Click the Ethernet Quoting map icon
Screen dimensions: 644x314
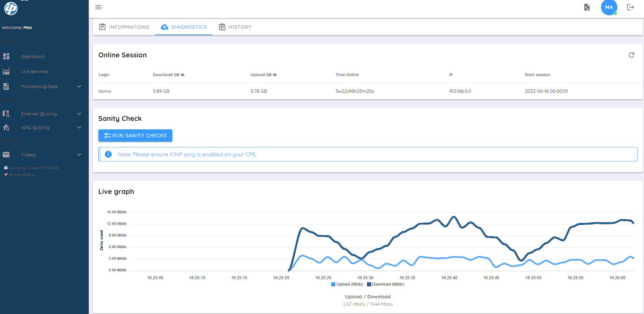[x=6, y=114]
